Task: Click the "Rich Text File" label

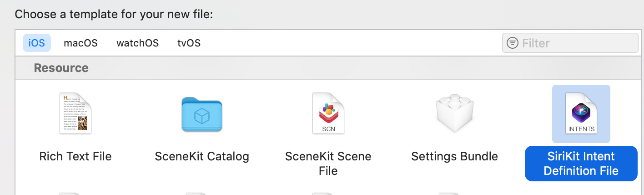Action: point(75,156)
